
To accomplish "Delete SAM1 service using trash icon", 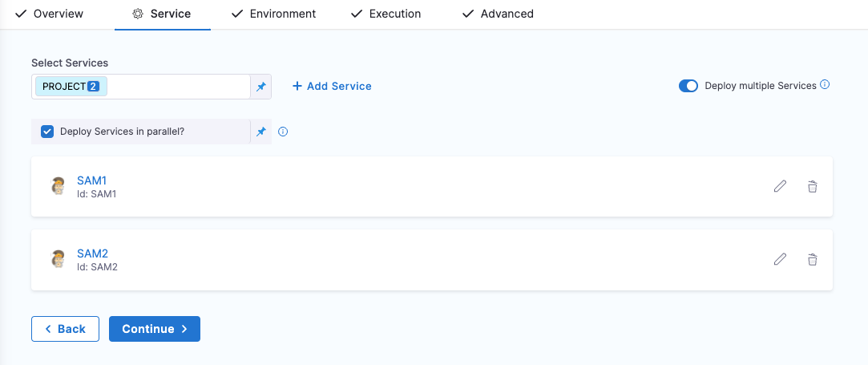I will 812,186.
